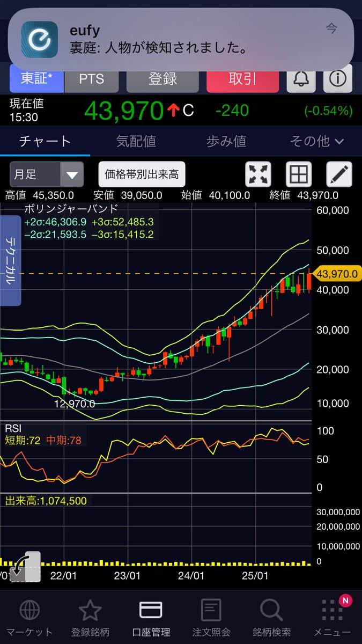
Task: Expand chart to fullscreen icon
Action: [x=258, y=174]
